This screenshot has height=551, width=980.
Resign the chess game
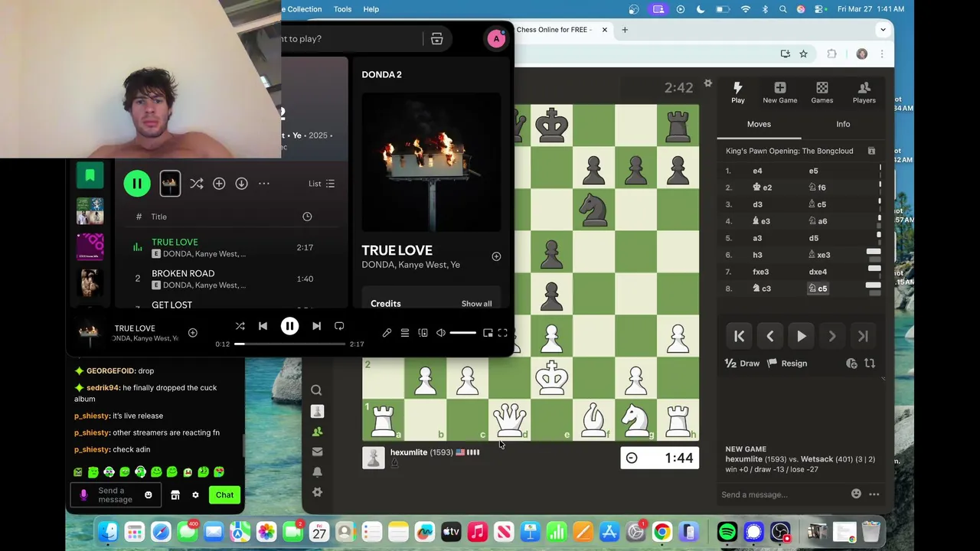pos(787,364)
